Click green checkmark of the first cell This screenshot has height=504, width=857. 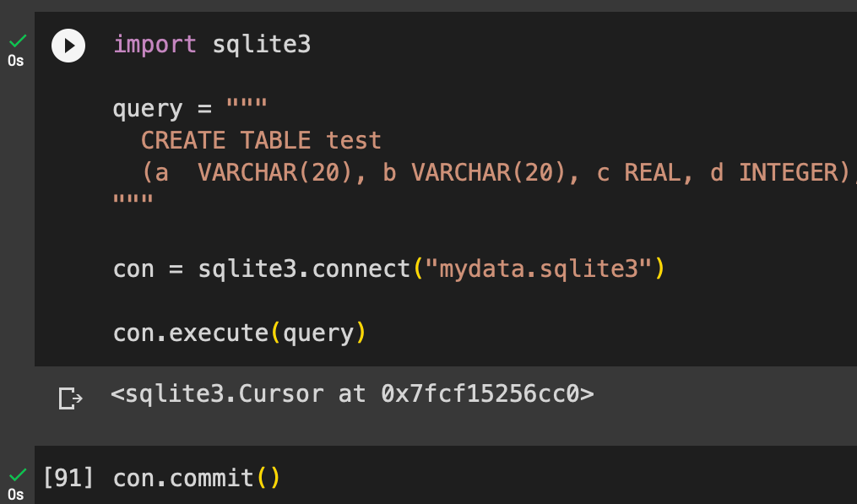pyautogui.click(x=18, y=41)
